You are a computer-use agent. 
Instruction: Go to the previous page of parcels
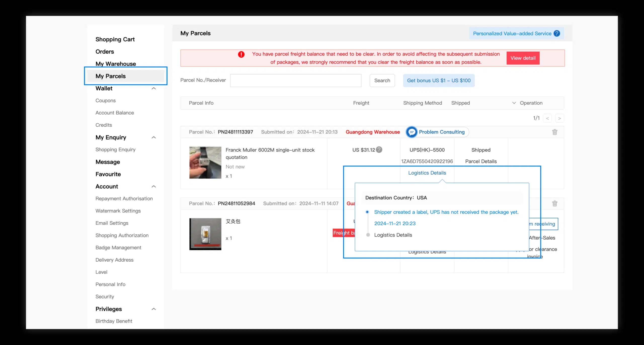547,118
